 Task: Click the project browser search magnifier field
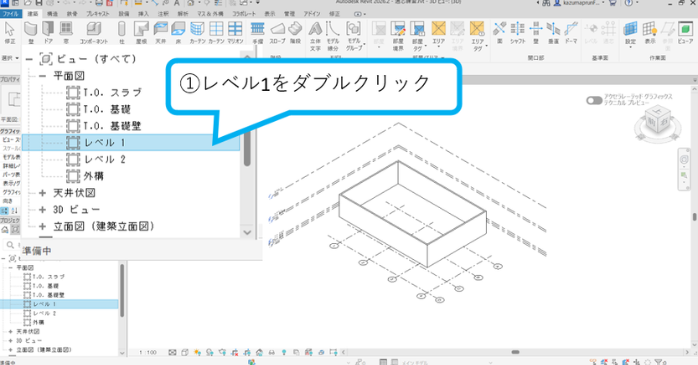pos(12,245)
